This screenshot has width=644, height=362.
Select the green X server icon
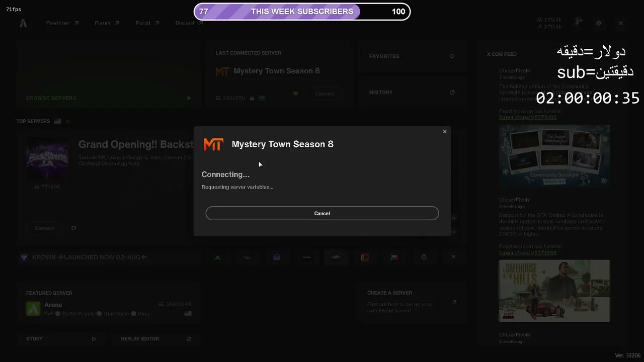(218, 257)
